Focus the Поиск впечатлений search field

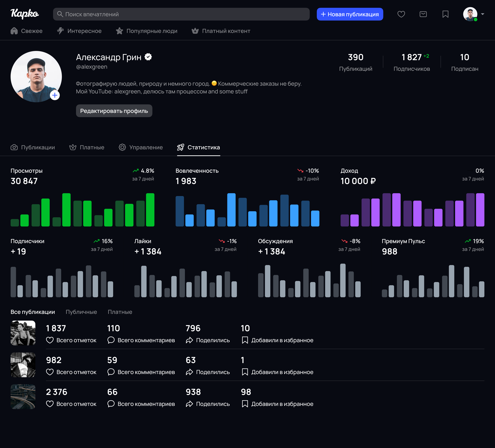(x=181, y=14)
